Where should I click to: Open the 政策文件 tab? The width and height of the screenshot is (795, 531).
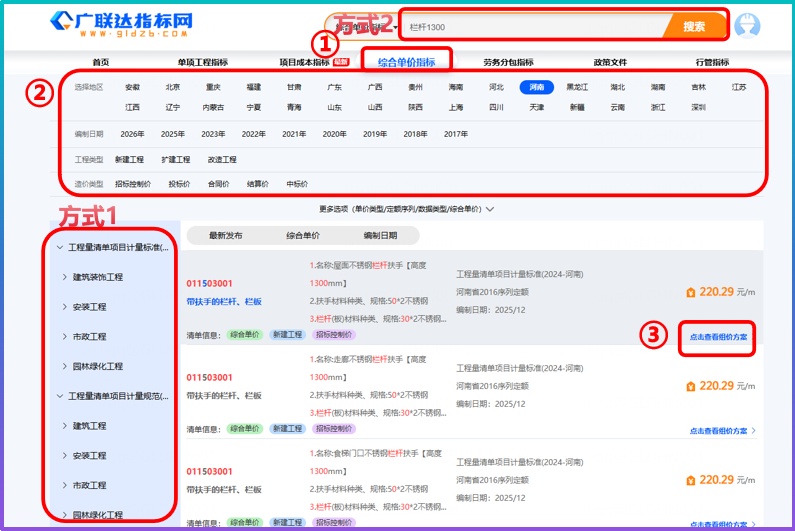click(x=610, y=62)
